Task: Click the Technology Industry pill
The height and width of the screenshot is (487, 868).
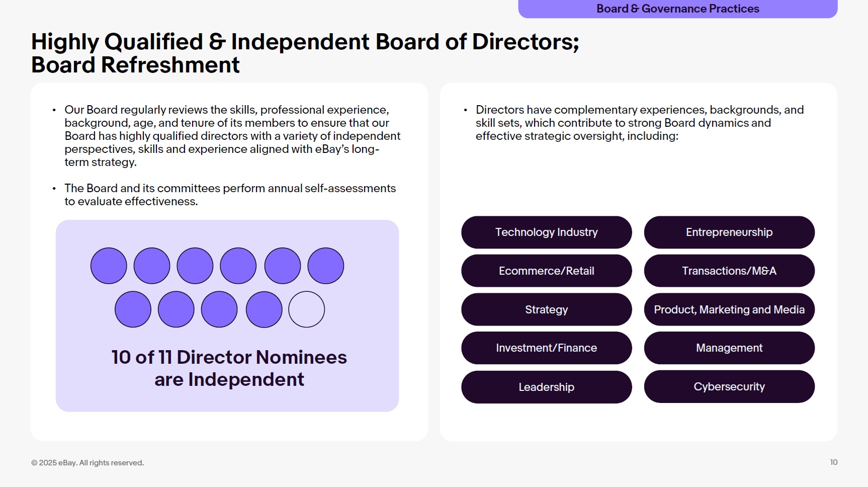Action: (546, 232)
